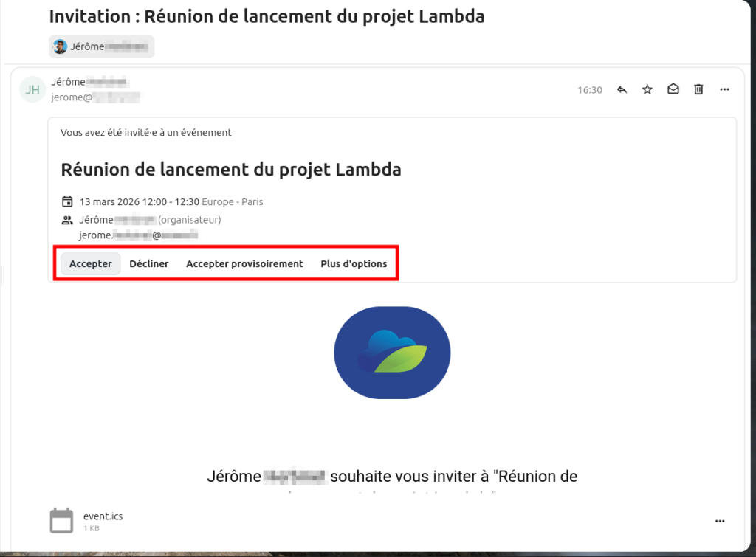This screenshot has width=756, height=557.
Task: Click the 16:30 message timestamp
Action: coord(590,90)
